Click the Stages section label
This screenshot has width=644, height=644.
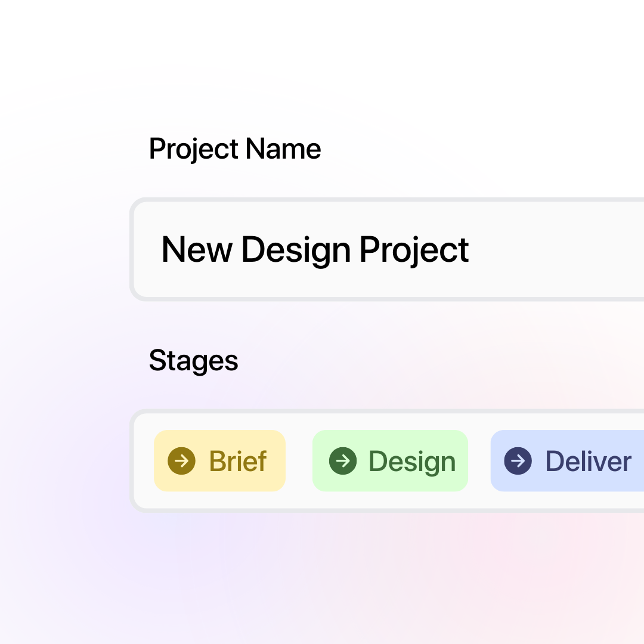pos(193,360)
